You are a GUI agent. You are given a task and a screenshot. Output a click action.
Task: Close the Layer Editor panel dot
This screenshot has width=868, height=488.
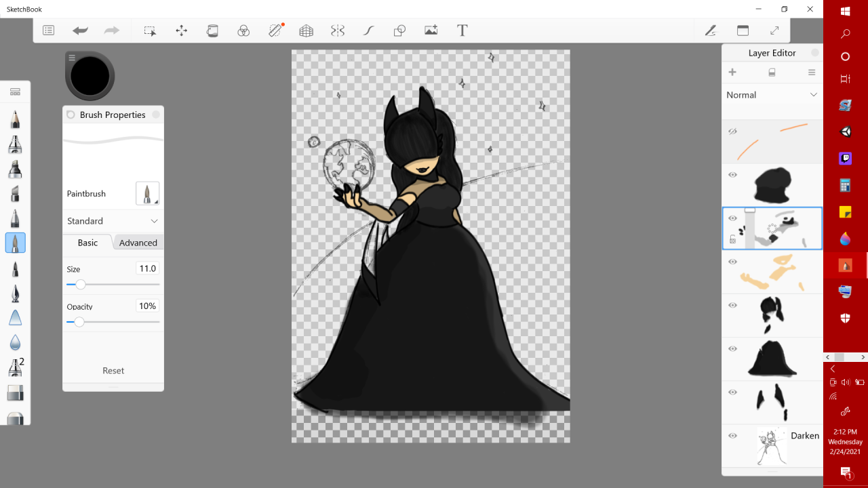point(815,53)
